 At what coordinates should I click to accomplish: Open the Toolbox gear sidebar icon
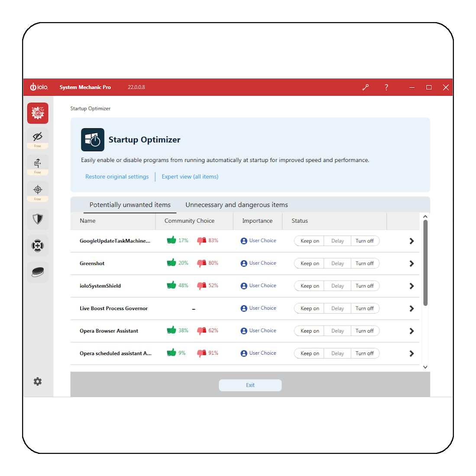[38, 113]
